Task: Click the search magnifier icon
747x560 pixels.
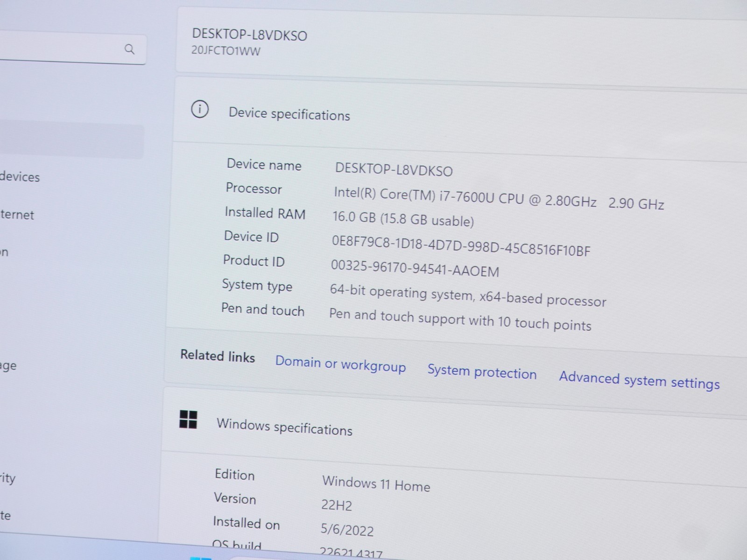Action: [x=129, y=49]
